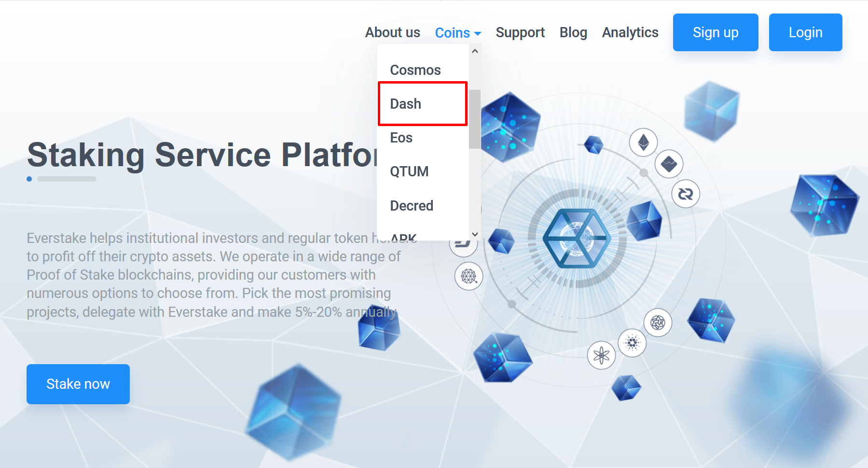Click the Decred coin icon
Image resolution: width=868 pixels, height=468 pixels.
coord(686,194)
